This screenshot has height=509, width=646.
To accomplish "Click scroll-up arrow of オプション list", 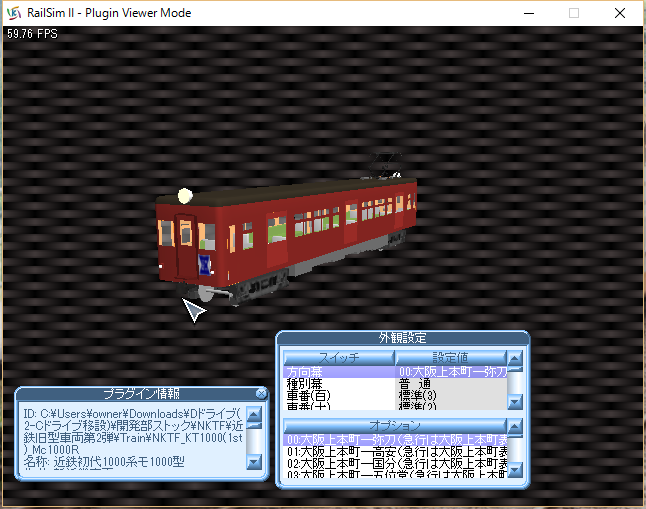I will [515, 426].
